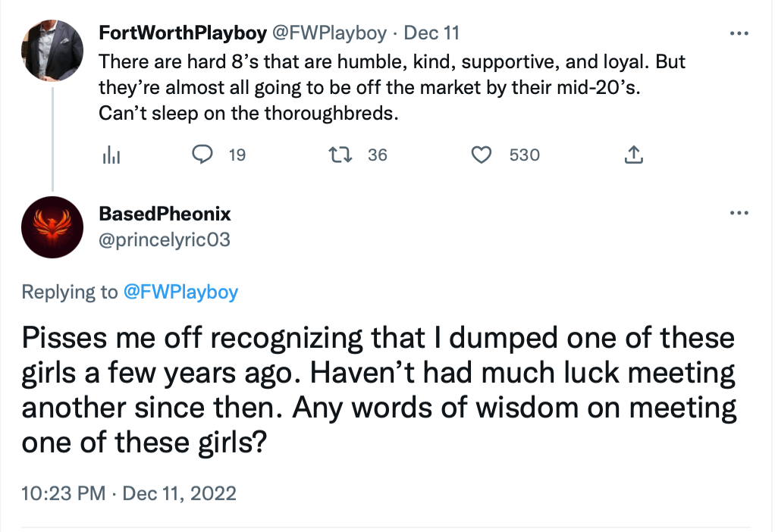Click the 36 retweets count
Screen dimensions: 775x532
tap(377, 155)
